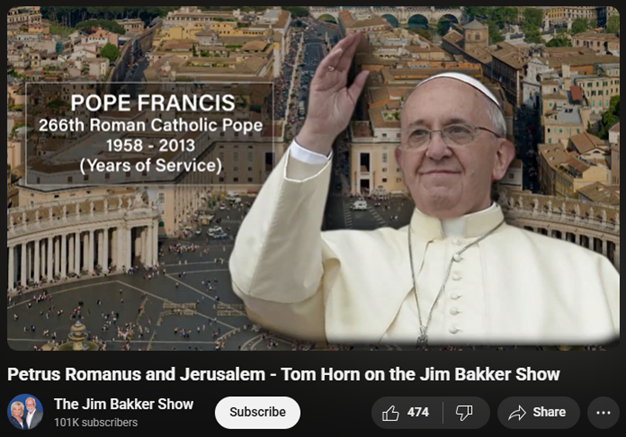Click the 101K subscribers text
626x437 pixels.
coord(96,422)
